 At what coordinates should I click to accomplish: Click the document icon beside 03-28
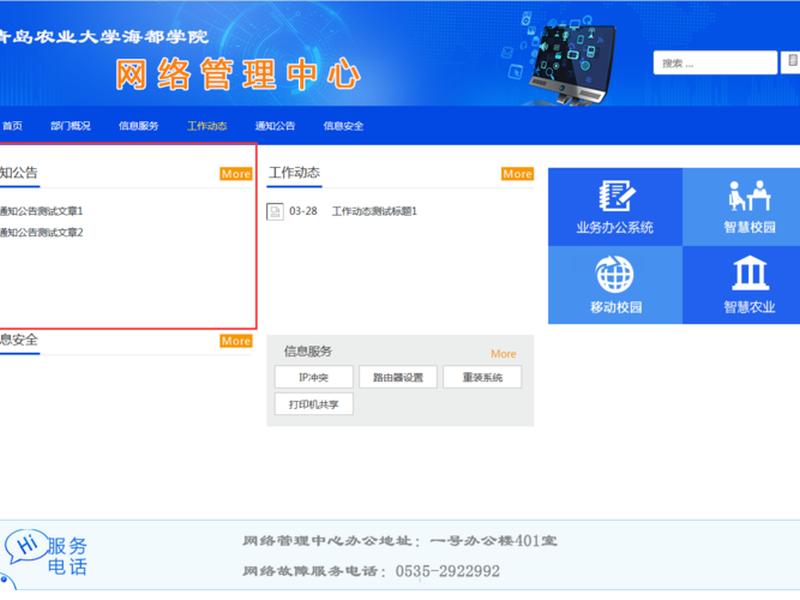coord(275,211)
